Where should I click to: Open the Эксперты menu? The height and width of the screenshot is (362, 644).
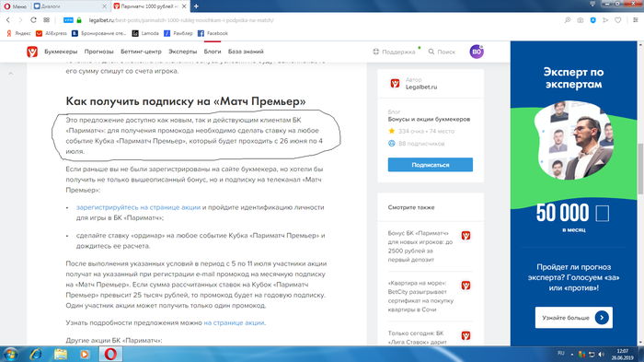tap(183, 52)
